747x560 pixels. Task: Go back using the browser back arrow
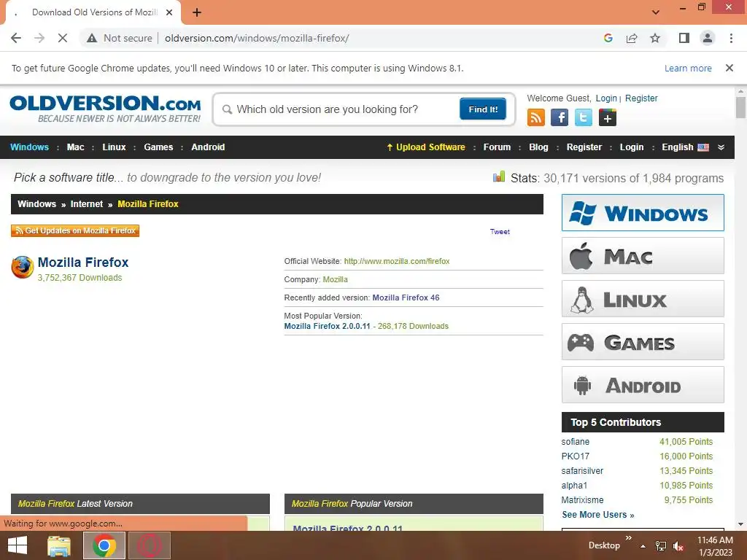[x=16, y=38]
